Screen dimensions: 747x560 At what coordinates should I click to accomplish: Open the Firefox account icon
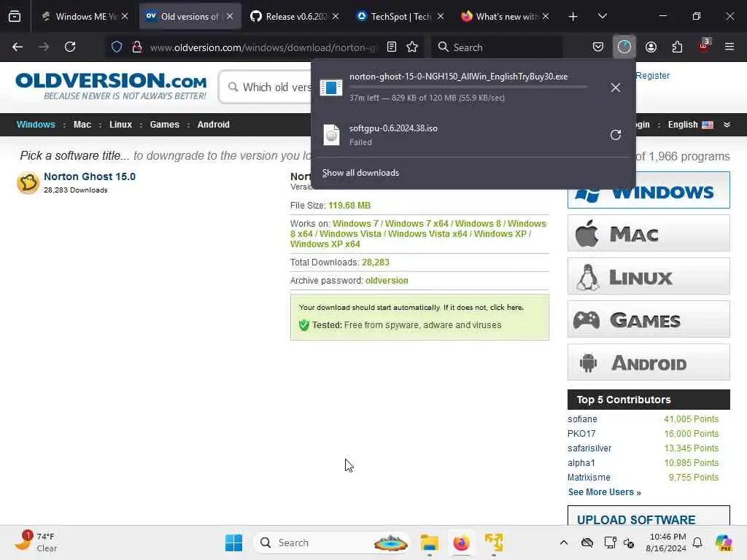651,47
